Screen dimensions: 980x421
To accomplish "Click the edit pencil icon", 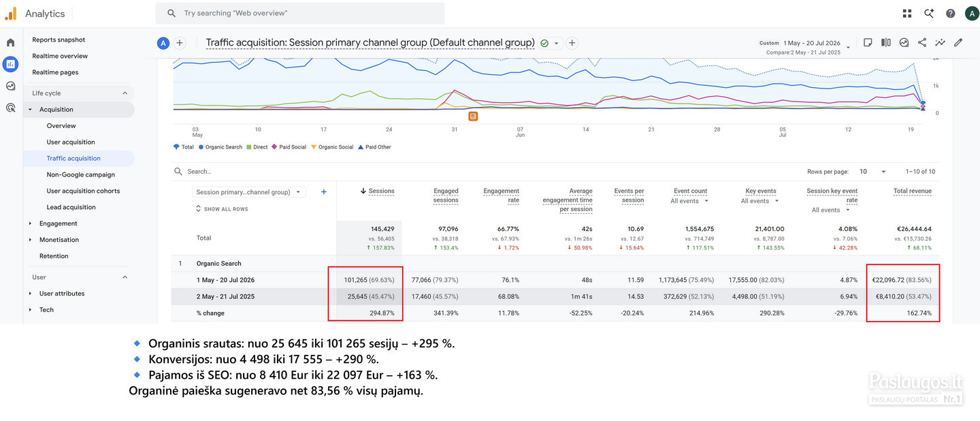I will point(958,42).
